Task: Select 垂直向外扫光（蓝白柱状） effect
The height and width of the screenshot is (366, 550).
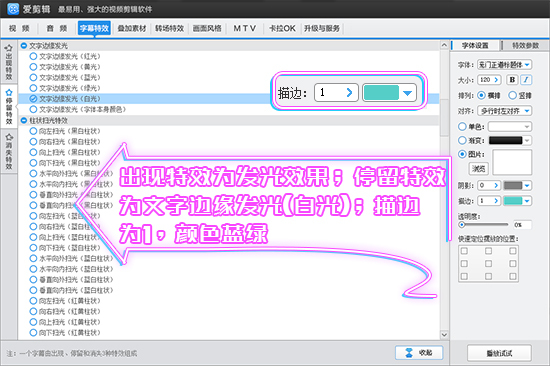Action: (72, 279)
